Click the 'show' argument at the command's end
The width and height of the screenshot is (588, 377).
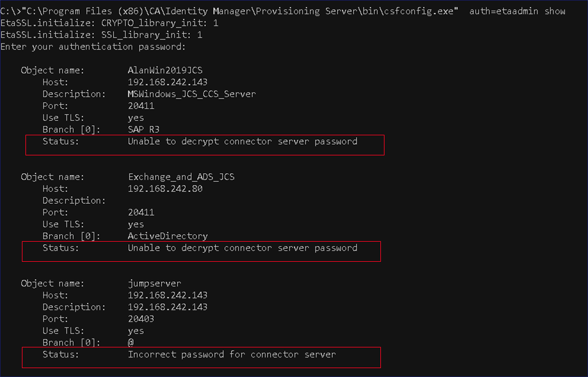pos(554,11)
